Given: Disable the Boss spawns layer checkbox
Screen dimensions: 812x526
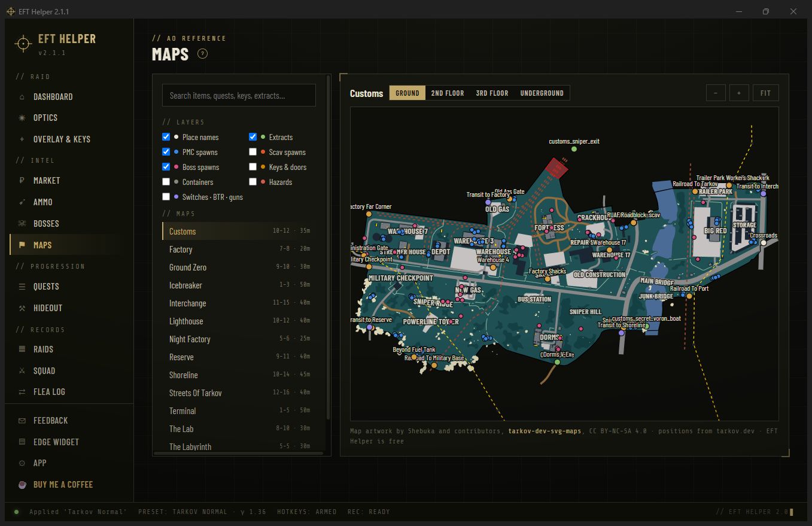Looking at the screenshot, I should coord(166,167).
